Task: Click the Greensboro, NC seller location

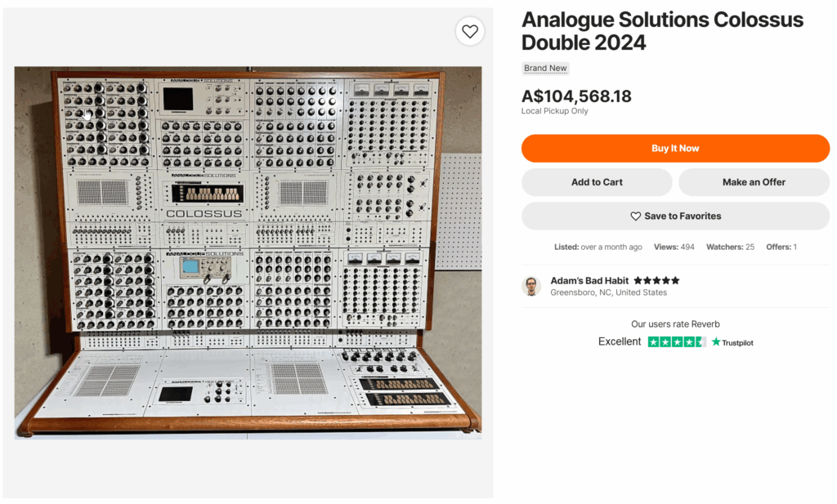Action: (x=608, y=292)
